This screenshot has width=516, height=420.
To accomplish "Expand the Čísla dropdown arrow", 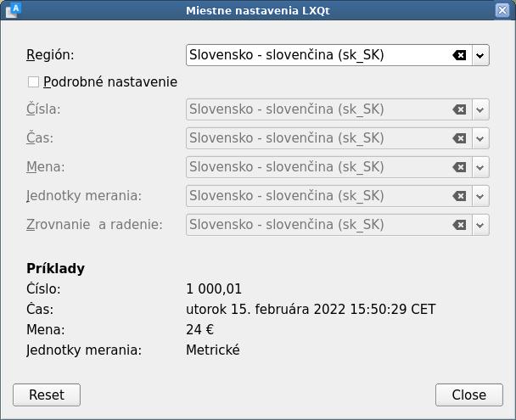I will point(480,109).
